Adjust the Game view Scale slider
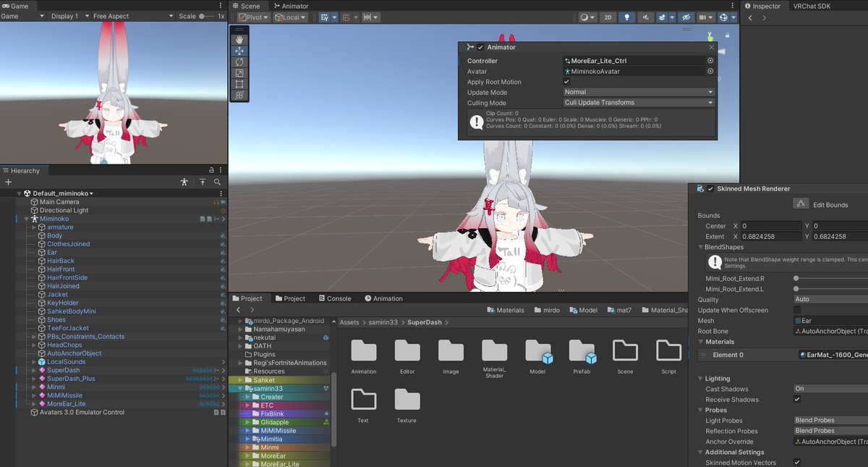The height and width of the screenshot is (467, 868). coord(206,16)
